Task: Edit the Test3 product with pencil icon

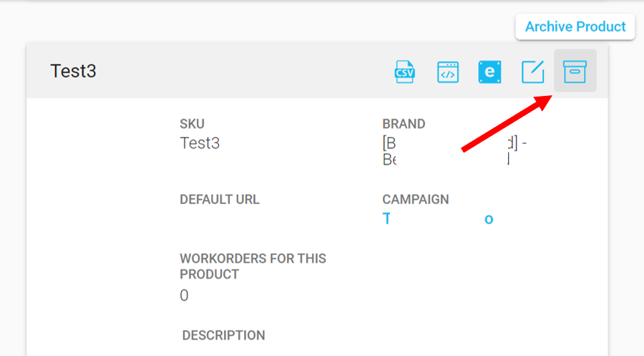Action: 532,72
